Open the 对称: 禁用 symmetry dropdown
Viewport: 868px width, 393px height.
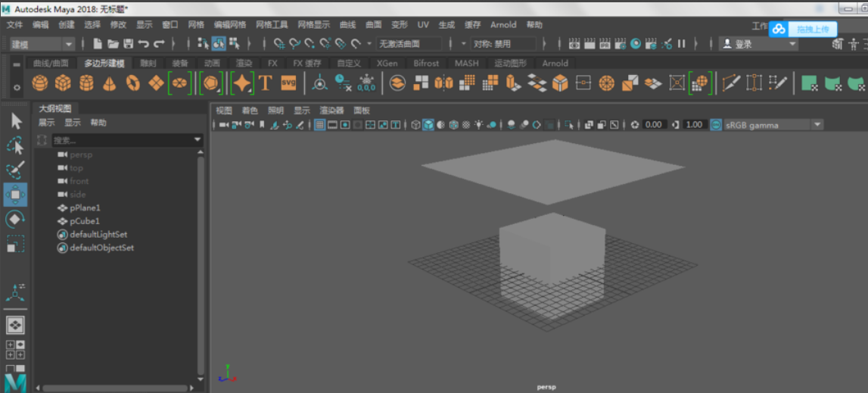click(504, 44)
